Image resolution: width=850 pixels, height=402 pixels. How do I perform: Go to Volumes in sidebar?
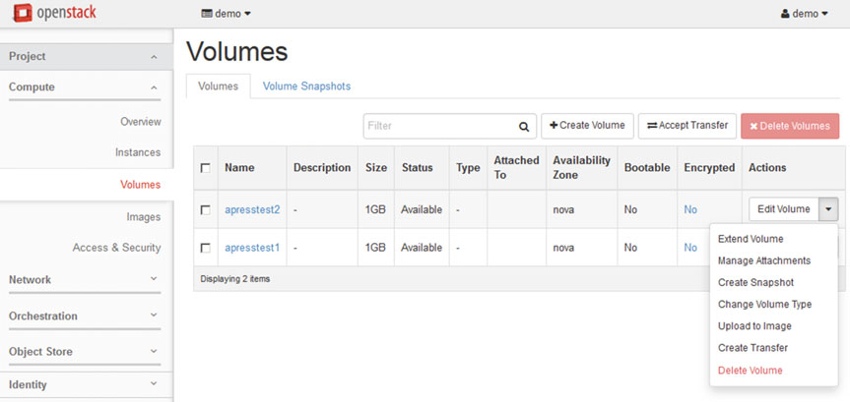140,185
